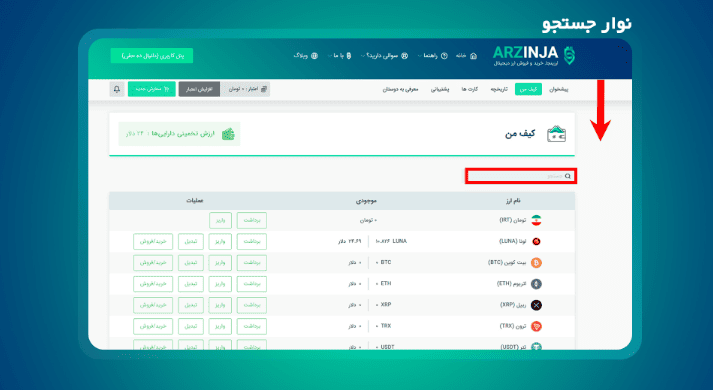Click the LUNA balance amount text

[x=391, y=241]
